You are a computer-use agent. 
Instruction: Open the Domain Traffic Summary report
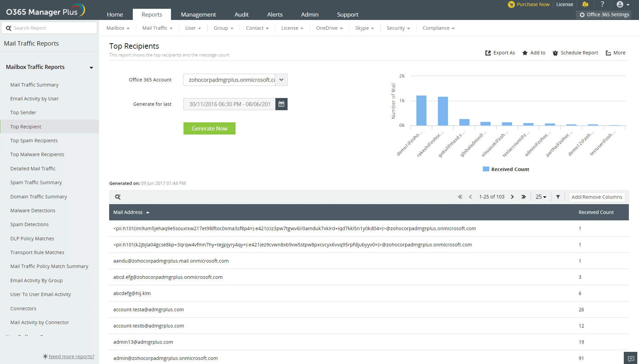tap(39, 197)
